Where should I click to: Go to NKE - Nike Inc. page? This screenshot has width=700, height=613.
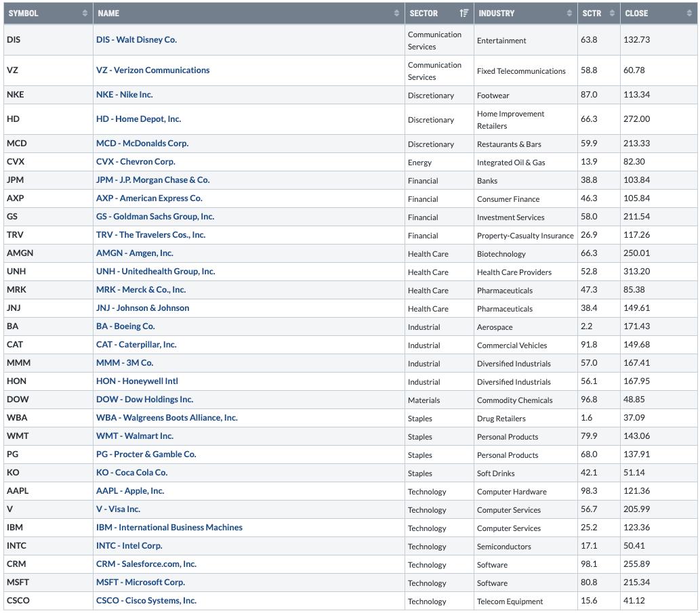[124, 95]
